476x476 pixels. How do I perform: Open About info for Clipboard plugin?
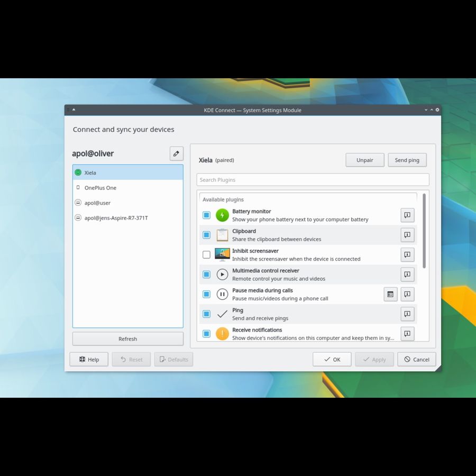(x=407, y=235)
